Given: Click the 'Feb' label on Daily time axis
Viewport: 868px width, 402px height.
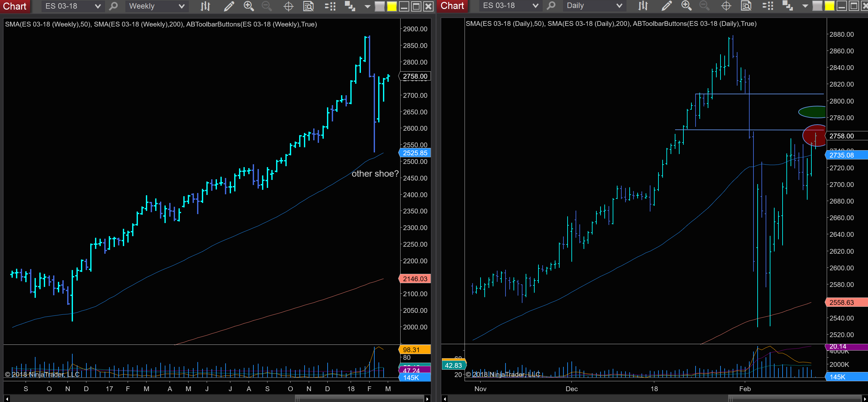Looking at the screenshot, I should (745, 389).
